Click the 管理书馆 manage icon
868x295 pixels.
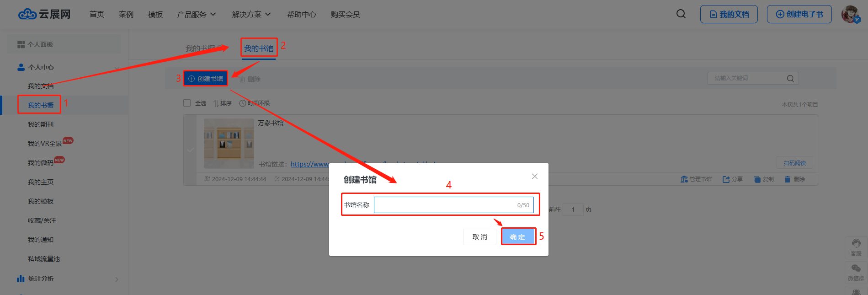684,179
